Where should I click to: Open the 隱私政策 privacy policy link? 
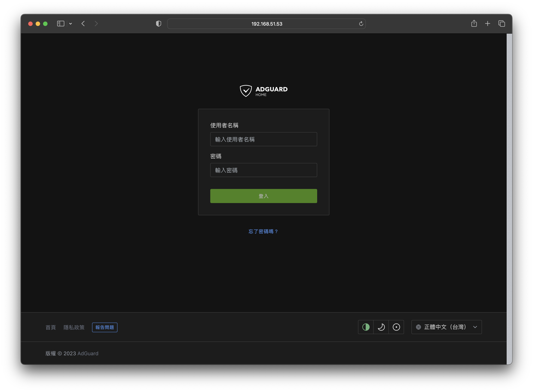74,327
